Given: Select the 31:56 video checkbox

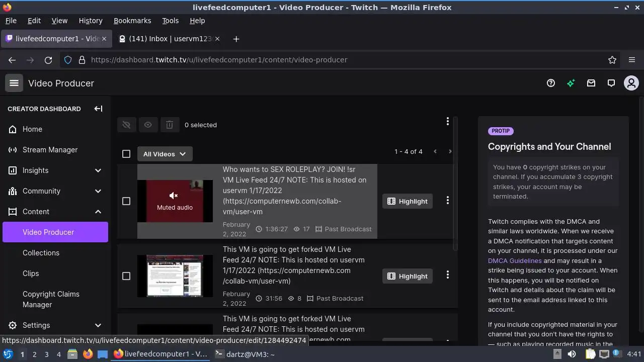Looking at the screenshot, I should click(126, 276).
